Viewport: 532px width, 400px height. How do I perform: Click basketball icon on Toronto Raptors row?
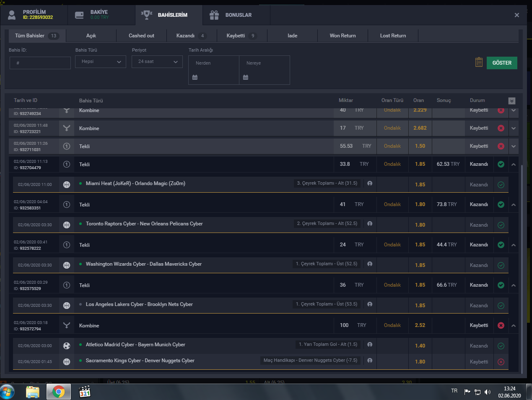(67, 225)
